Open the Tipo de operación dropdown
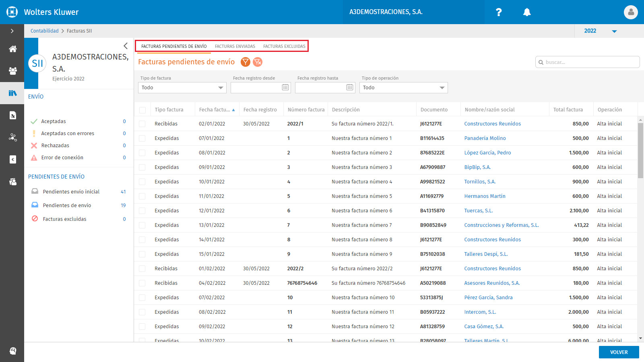The width and height of the screenshot is (644, 362). tap(404, 88)
